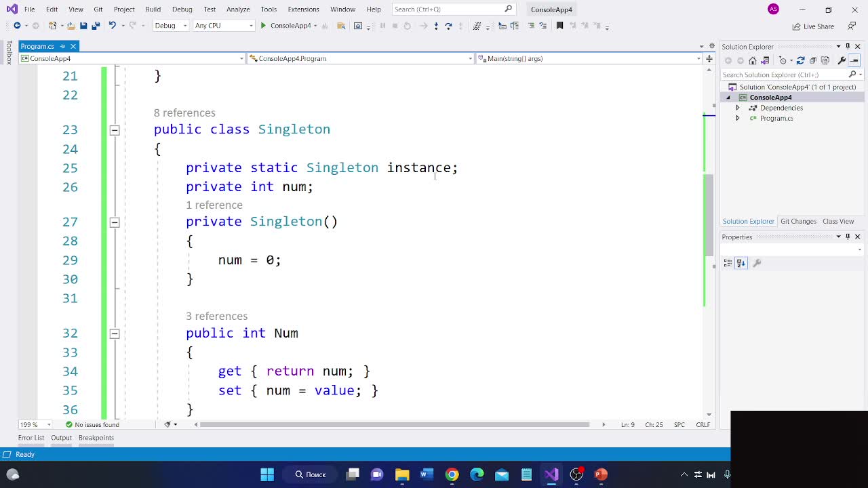Click Property Pages wrench in Properties panel
The image size is (868, 488).
[757, 263]
